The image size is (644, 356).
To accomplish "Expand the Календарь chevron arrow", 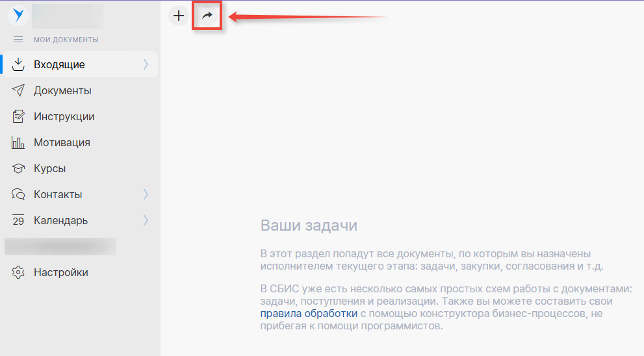I will click(146, 220).
